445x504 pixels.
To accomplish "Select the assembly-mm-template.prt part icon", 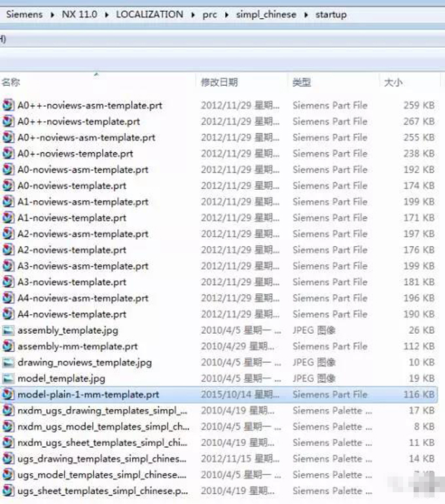I will (x=8, y=347).
